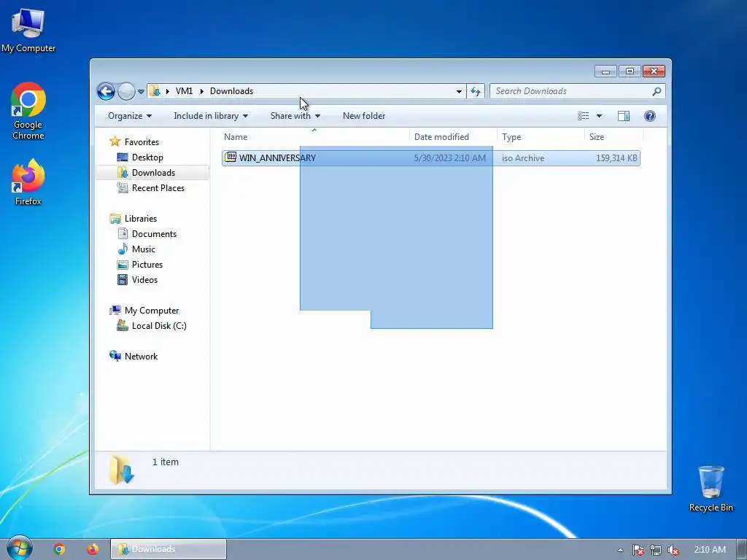The height and width of the screenshot is (560, 747).
Task: Show hidden tray icons arrow
Action: click(620, 550)
